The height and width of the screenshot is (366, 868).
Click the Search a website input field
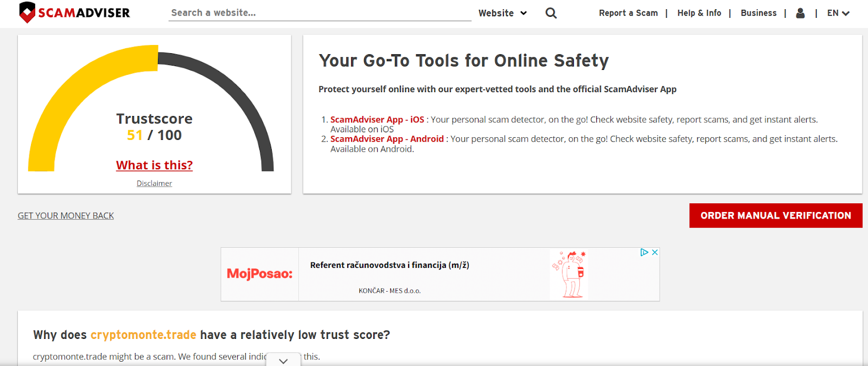[320, 13]
